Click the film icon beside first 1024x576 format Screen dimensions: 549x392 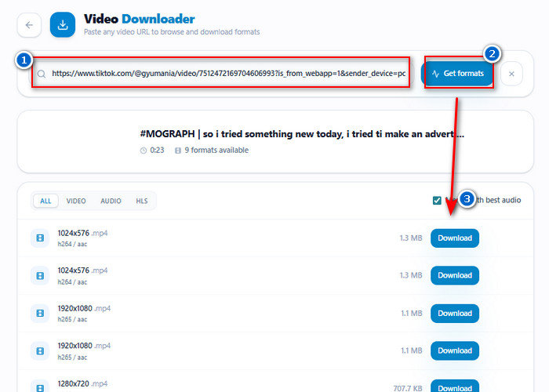point(40,238)
